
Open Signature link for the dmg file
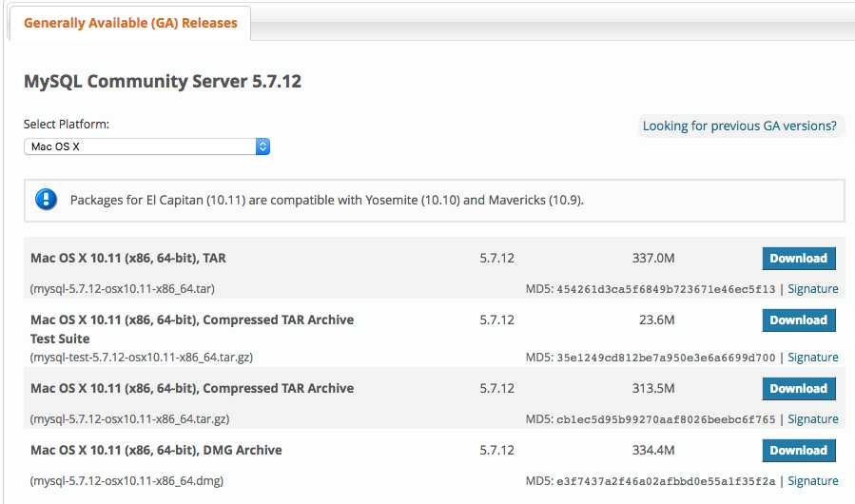(x=813, y=480)
